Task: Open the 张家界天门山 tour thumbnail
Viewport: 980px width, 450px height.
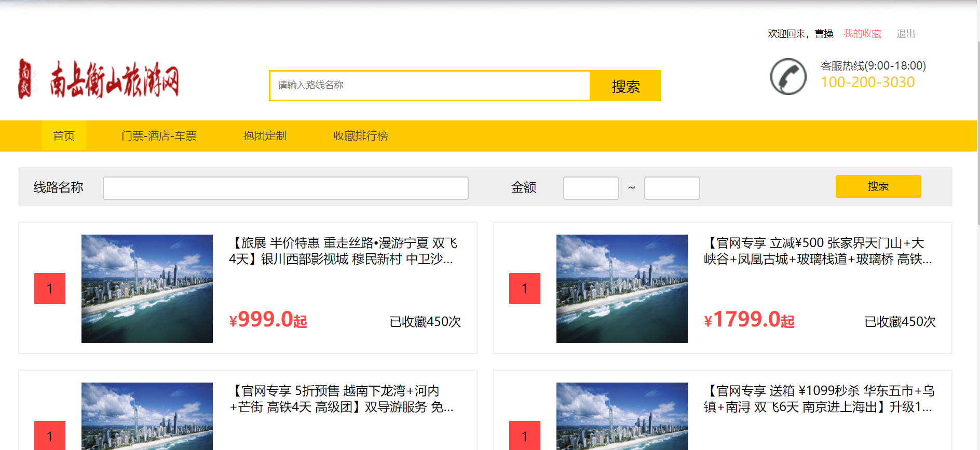Action: 622,289
